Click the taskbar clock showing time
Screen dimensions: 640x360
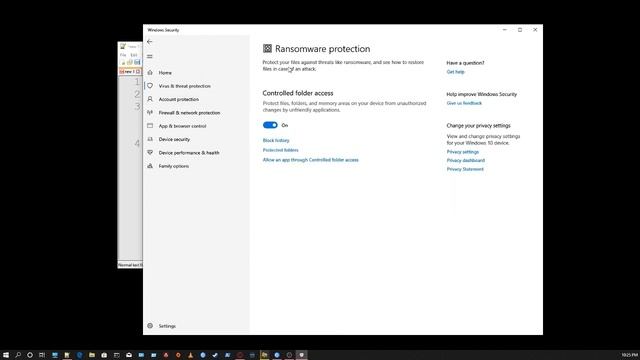click(x=629, y=355)
